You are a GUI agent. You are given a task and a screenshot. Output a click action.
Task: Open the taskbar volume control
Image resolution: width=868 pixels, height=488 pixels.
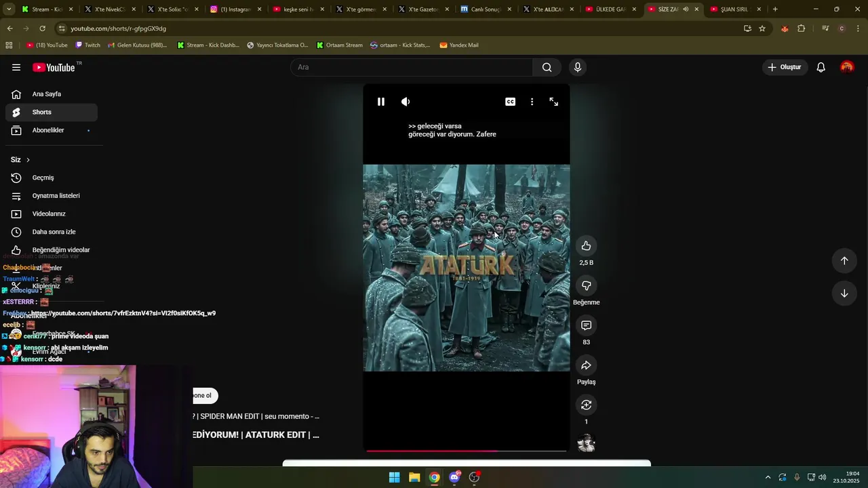[x=823, y=477]
